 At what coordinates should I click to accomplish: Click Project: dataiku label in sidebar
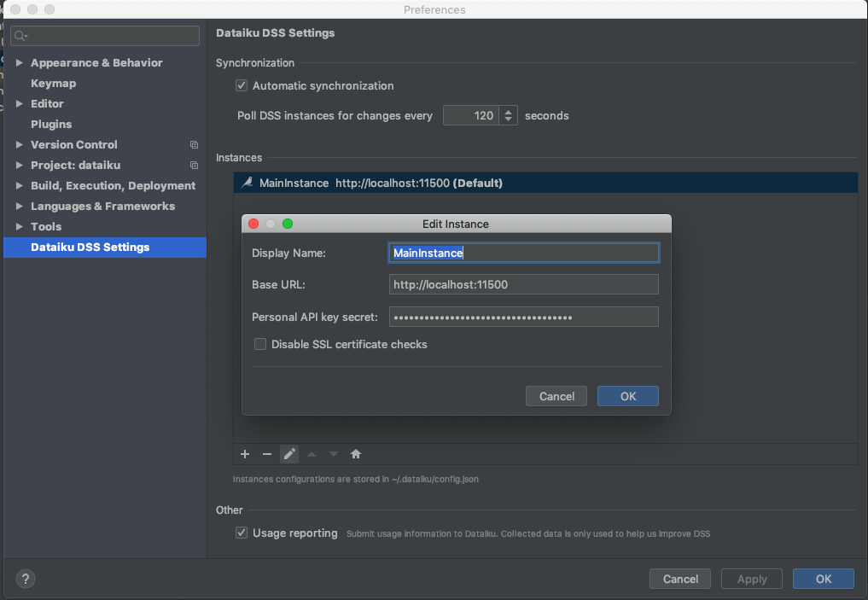(75, 165)
